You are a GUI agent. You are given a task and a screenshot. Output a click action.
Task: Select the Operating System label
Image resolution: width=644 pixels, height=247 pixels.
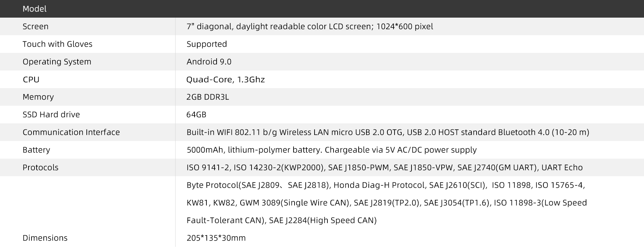coord(57,62)
